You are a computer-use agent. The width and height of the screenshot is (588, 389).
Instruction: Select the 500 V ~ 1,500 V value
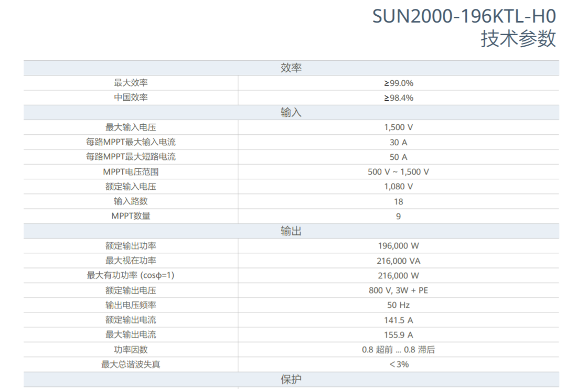[398, 171]
